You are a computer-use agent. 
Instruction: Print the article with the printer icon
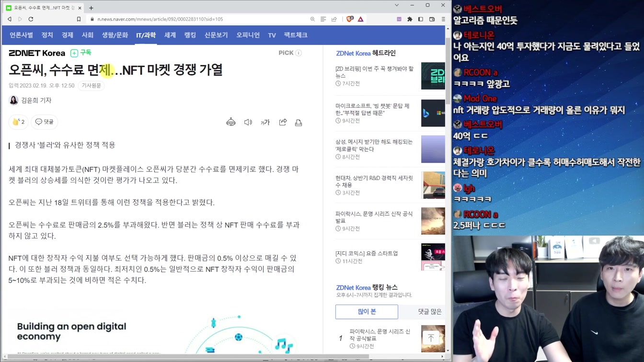299,123
